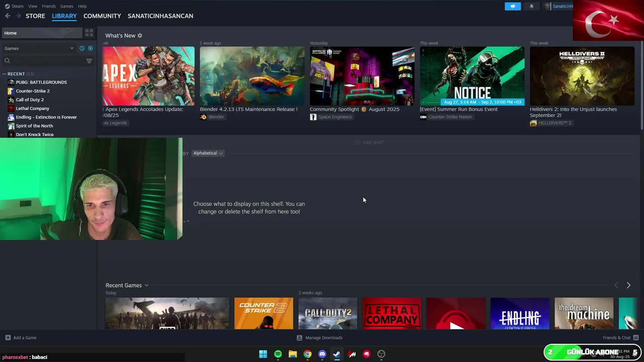Select Home in the library sidebar
Screen dimensions: 644x362
[x=41, y=33]
